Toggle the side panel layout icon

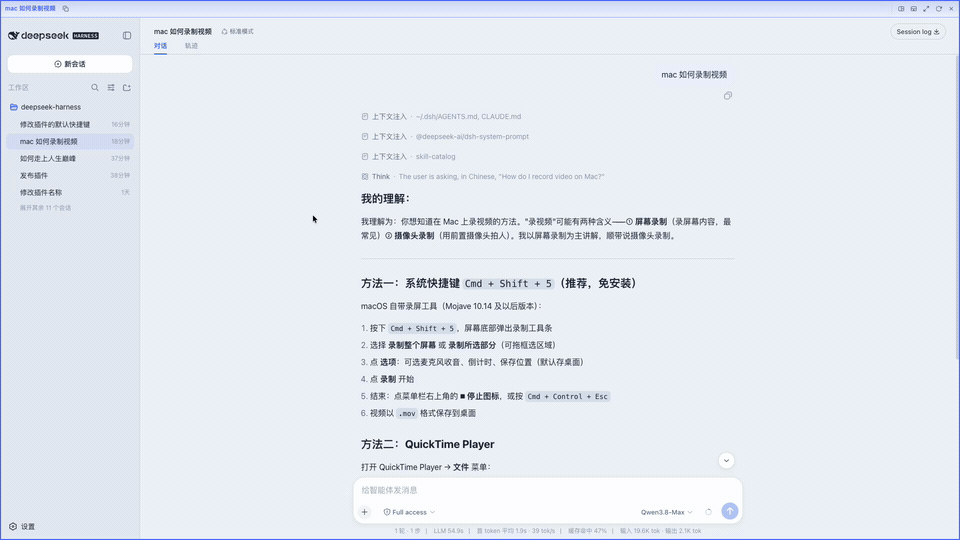(901, 9)
